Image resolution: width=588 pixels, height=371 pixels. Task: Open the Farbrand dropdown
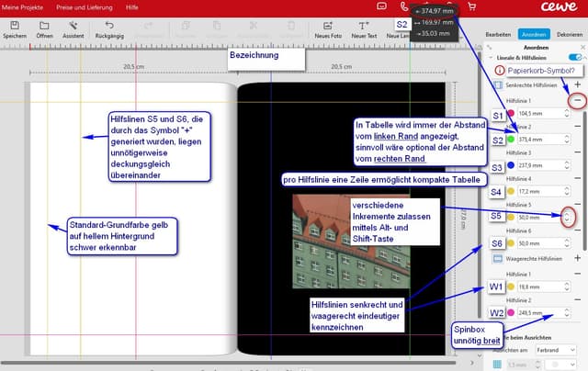pyautogui.click(x=559, y=350)
